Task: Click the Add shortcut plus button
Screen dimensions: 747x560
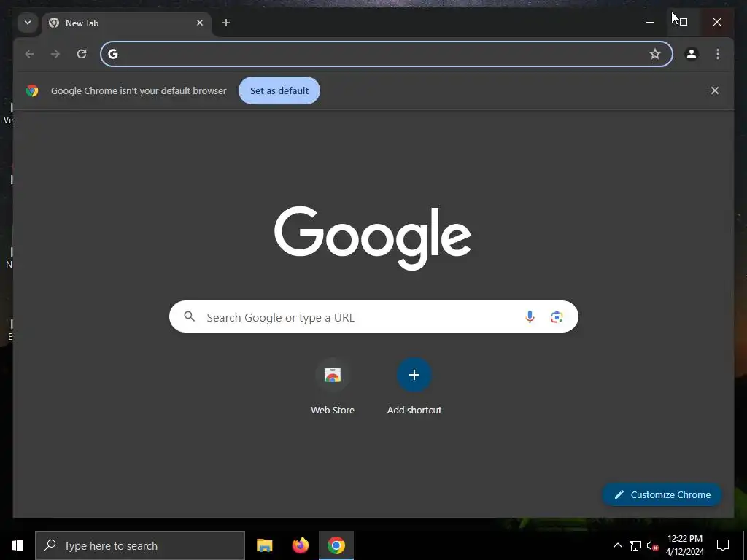Action: 414,375
